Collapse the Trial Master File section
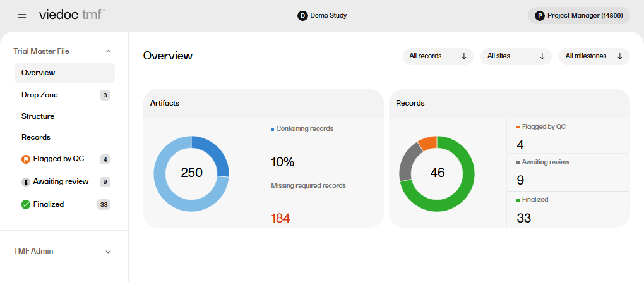Screen dimensions: 644x282 coord(108,51)
